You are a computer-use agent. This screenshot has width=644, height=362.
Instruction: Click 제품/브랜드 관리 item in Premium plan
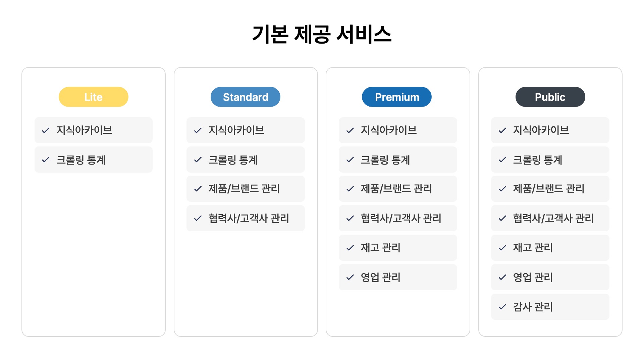(398, 189)
